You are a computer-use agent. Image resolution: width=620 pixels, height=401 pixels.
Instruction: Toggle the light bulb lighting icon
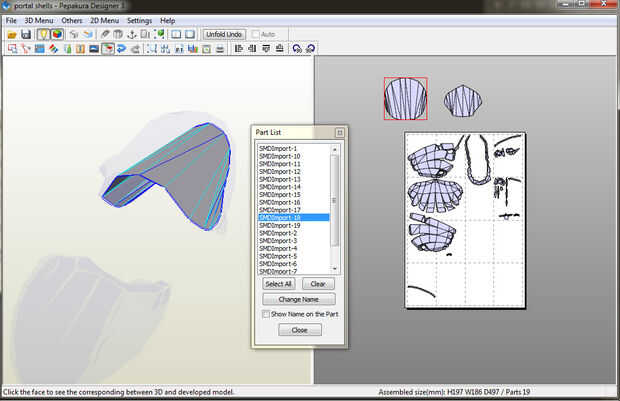(x=44, y=34)
